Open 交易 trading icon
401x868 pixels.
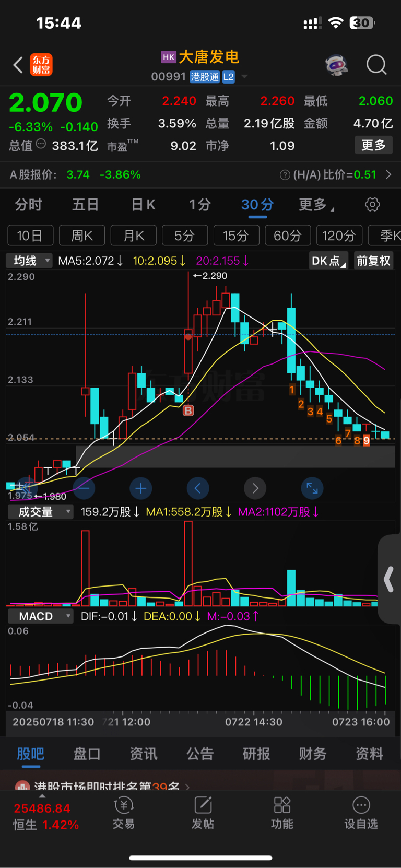click(x=124, y=814)
